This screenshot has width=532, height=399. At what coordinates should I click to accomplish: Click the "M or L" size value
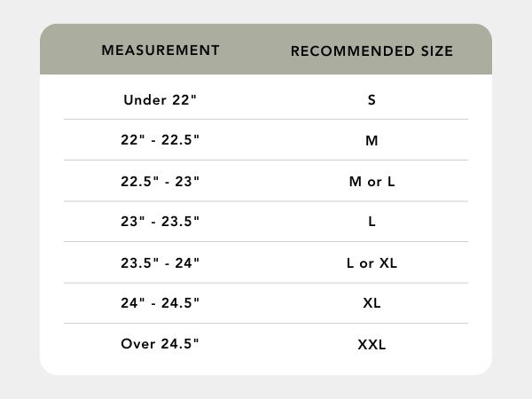[372, 181]
